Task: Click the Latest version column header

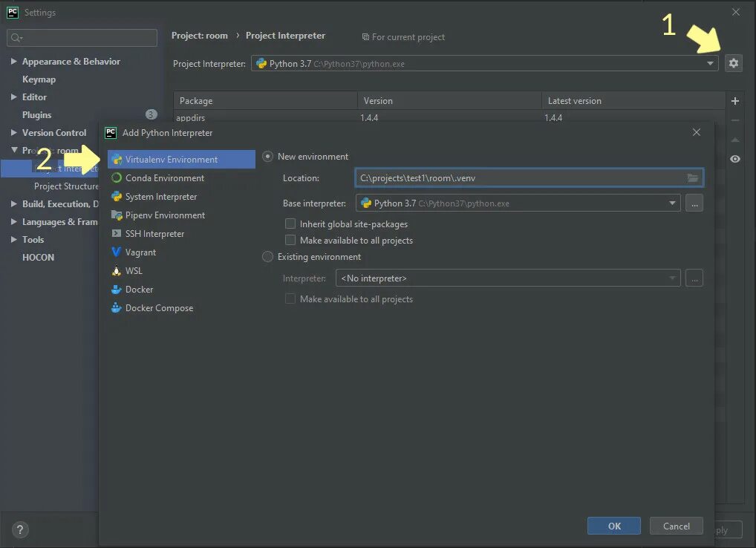Action: pos(633,101)
